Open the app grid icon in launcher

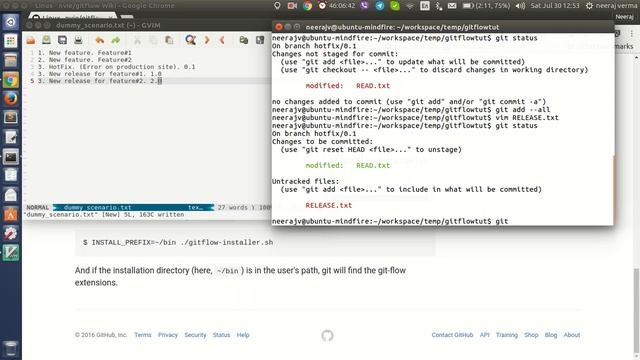coord(11,41)
